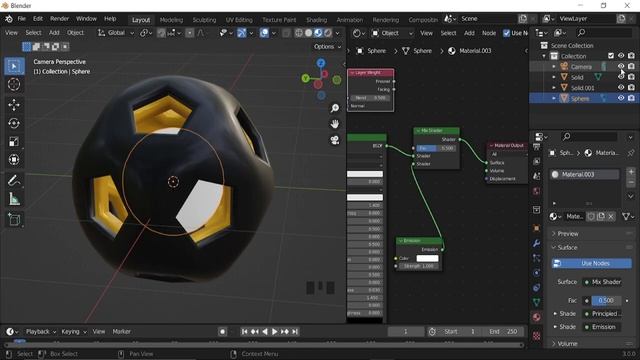Screen dimensions: 640x360
Task: Open the Playback dropdown
Action: point(41,331)
